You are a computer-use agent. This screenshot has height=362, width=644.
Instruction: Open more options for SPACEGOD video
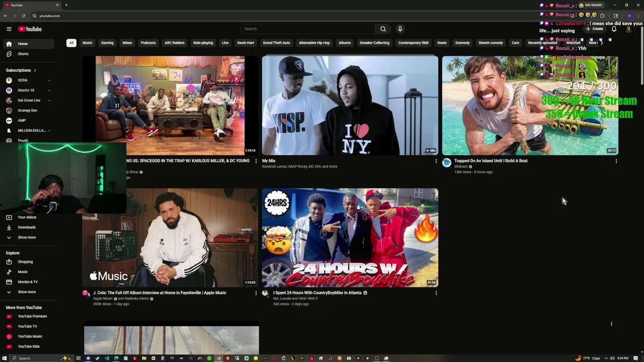pos(256,161)
